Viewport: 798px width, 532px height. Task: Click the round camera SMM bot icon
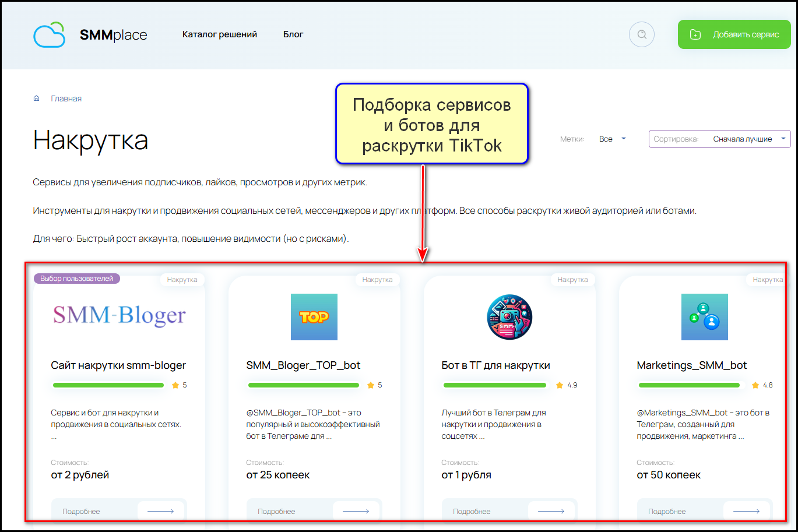pos(509,316)
